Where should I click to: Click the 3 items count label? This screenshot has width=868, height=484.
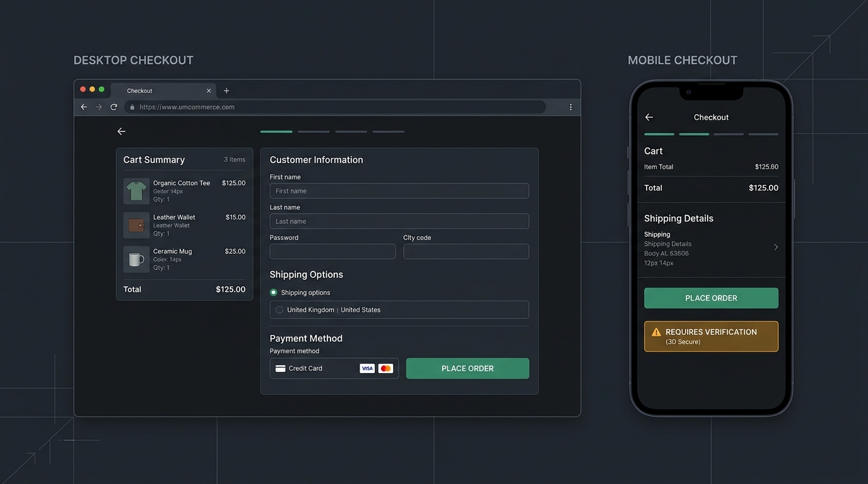pyautogui.click(x=235, y=160)
